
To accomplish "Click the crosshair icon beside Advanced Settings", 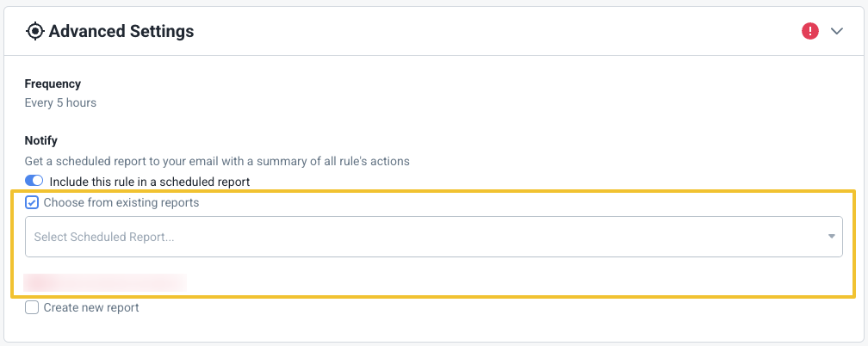I will coord(34,32).
